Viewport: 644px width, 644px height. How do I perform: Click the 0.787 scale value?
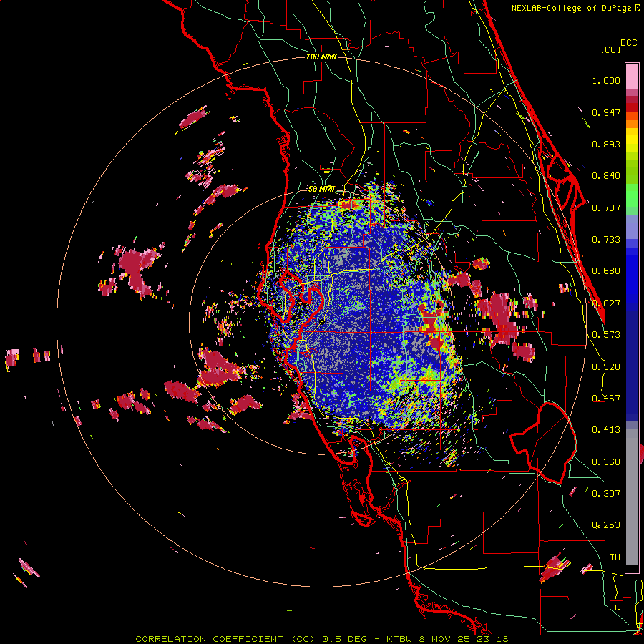click(606, 208)
